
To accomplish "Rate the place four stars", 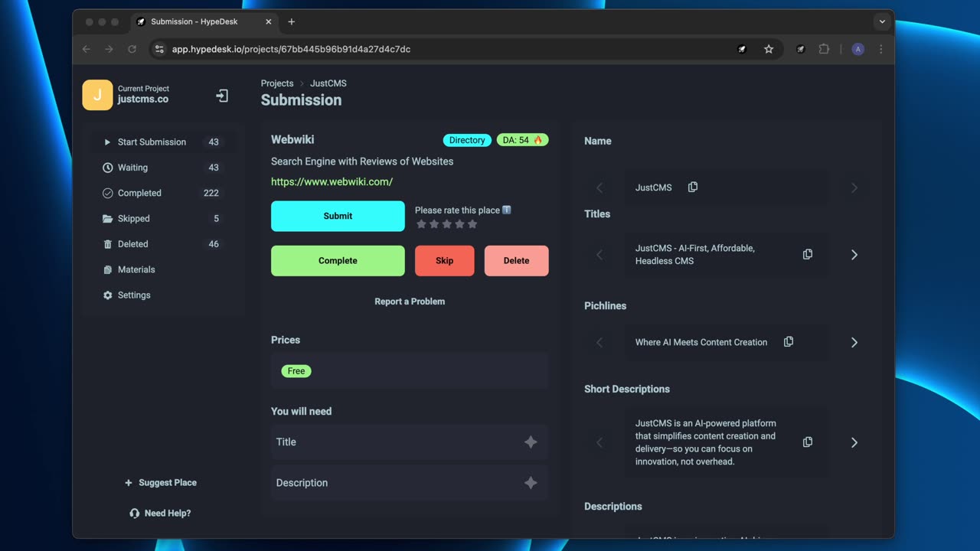I will coord(459,224).
